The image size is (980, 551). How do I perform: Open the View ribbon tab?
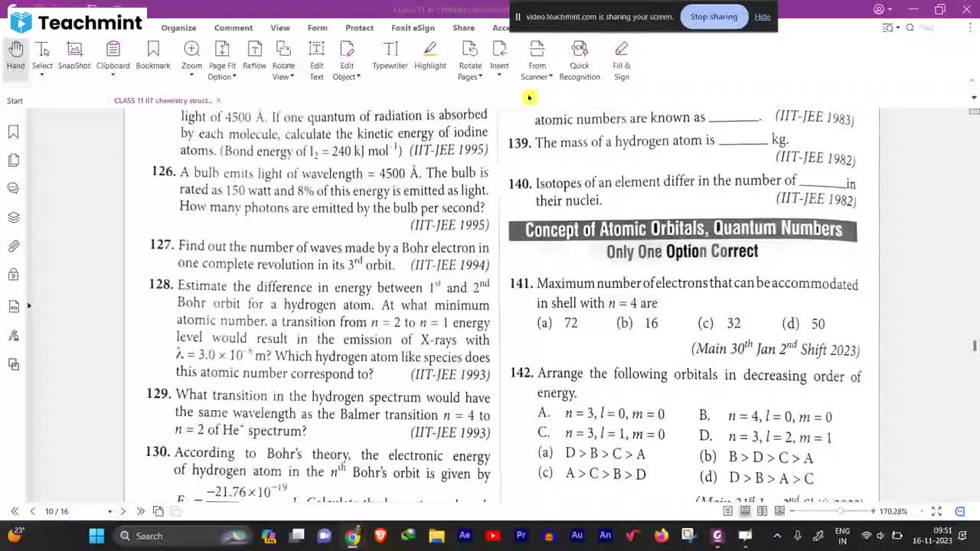280,28
